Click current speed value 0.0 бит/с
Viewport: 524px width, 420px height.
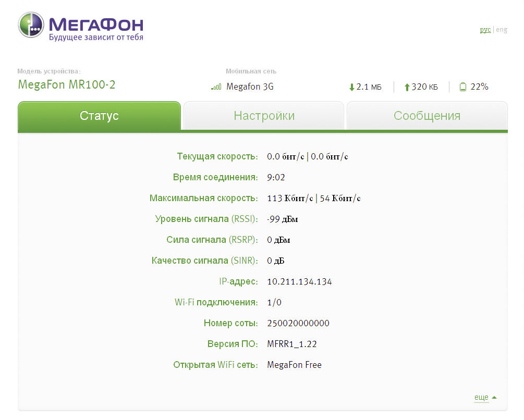(286, 156)
